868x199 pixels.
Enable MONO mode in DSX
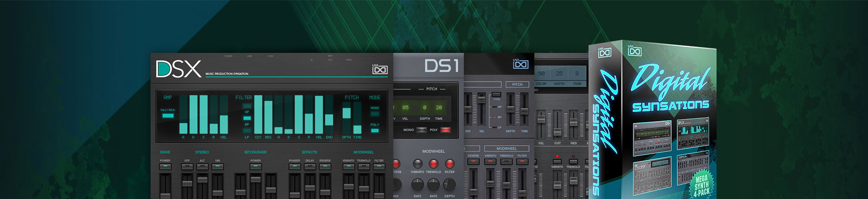[375, 114]
